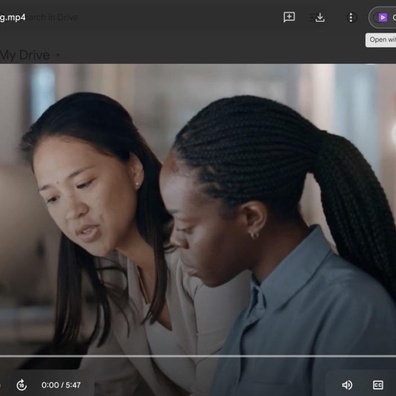
Task: Skip forward 10 seconds
Action: click(x=22, y=385)
